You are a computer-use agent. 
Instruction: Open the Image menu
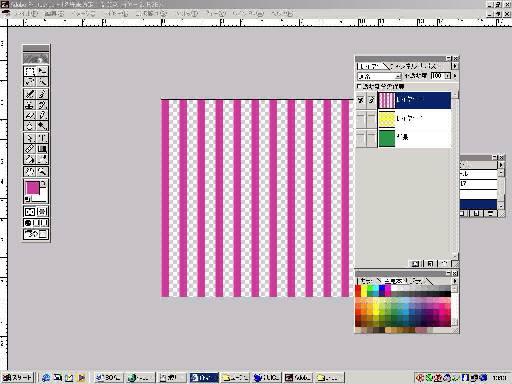coord(83,14)
